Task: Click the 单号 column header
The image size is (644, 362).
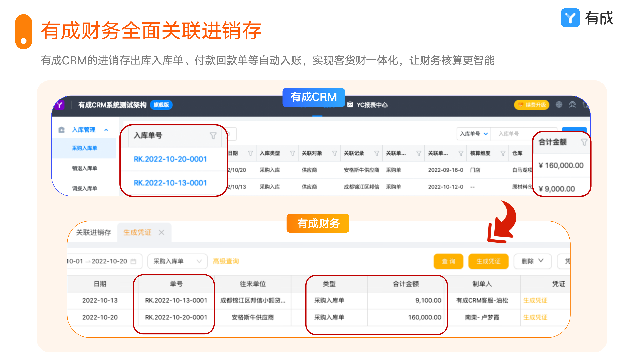Action: coord(176,284)
